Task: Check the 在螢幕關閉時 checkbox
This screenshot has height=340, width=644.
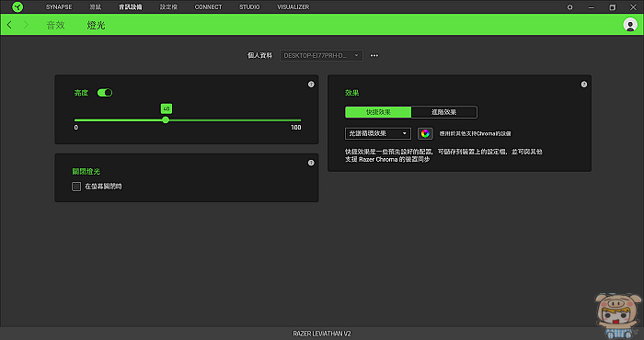Action: [x=76, y=187]
